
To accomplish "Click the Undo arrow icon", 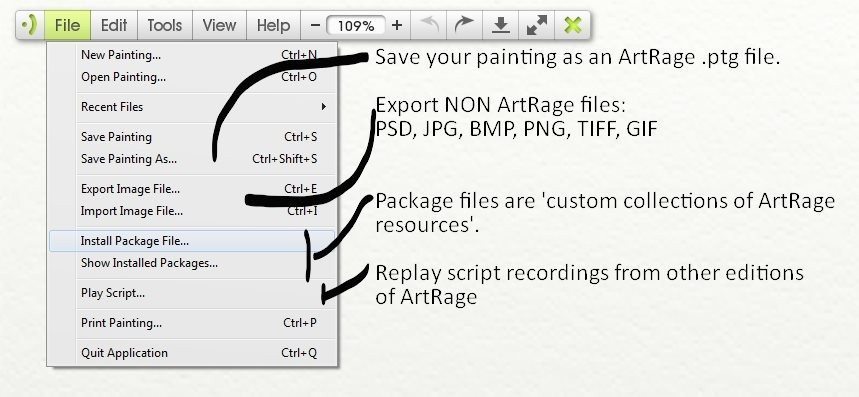I will (429, 25).
